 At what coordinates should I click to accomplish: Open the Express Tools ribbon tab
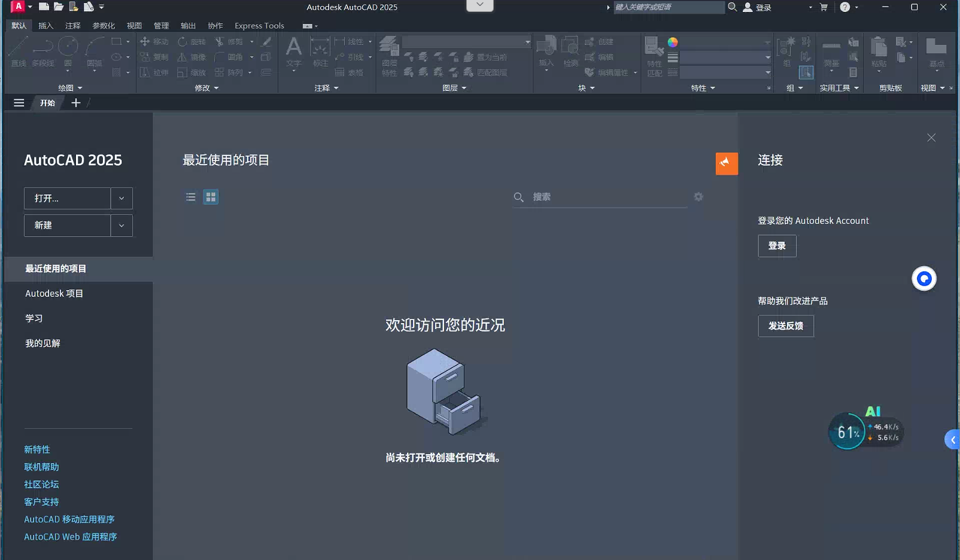coord(259,26)
